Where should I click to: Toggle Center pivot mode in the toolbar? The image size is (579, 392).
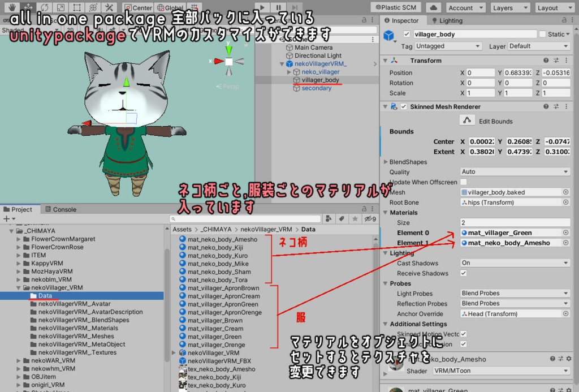137,7
